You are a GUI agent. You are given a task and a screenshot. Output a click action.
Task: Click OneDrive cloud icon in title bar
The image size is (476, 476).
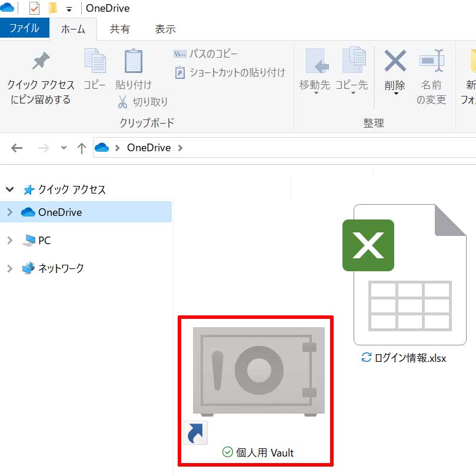(x=7, y=8)
